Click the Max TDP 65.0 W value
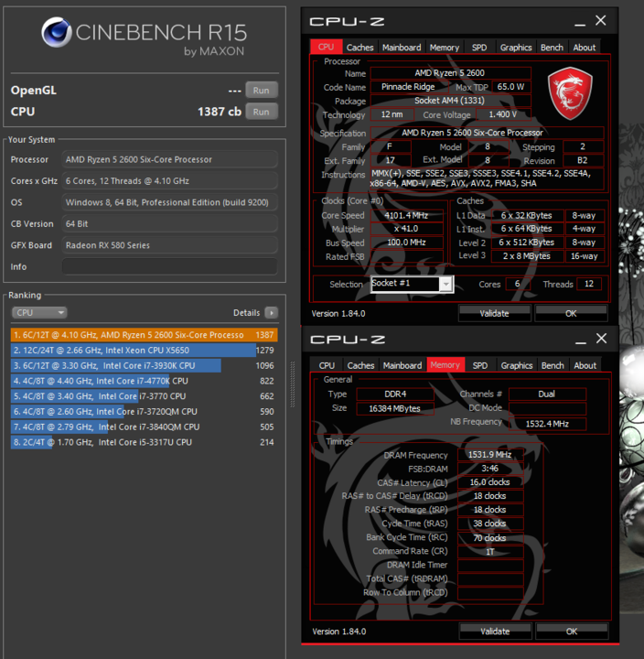 coord(510,87)
